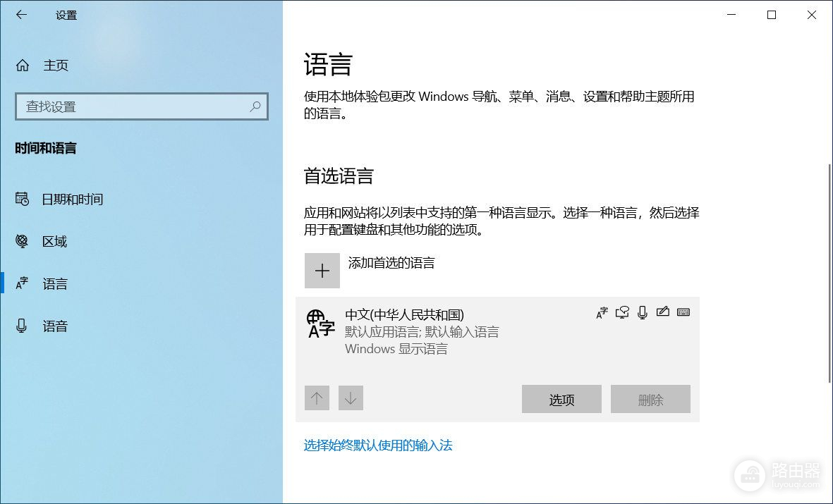The width and height of the screenshot is (833, 504).
Task: Click 添加首选的语言 label
Action: pos(391,263)
